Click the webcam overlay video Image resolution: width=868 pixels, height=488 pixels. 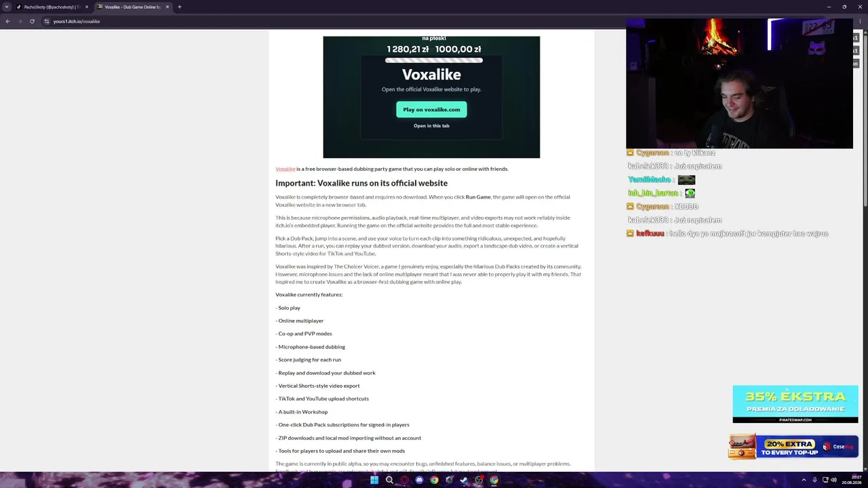point(739,83)
